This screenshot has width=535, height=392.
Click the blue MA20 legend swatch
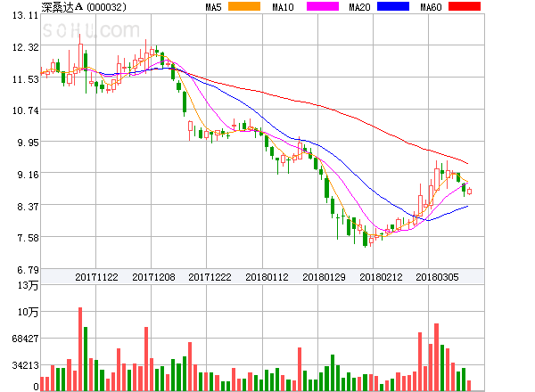click(392, 7)
